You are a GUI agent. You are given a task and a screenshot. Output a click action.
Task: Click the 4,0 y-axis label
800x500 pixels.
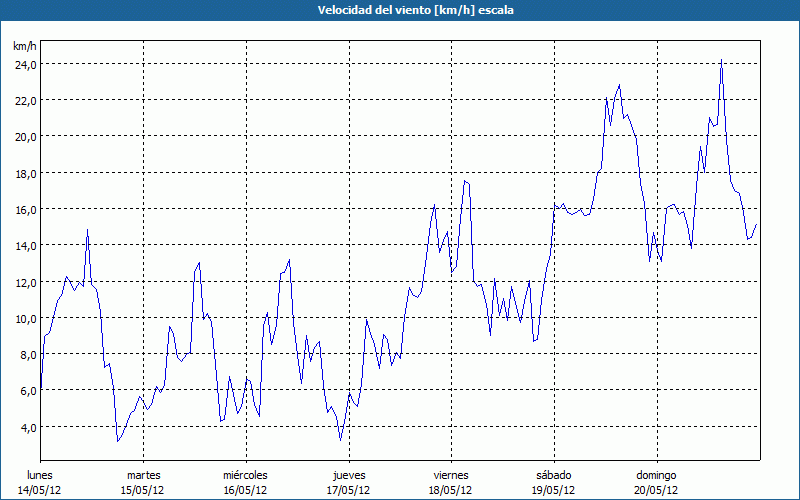[27, 428]
